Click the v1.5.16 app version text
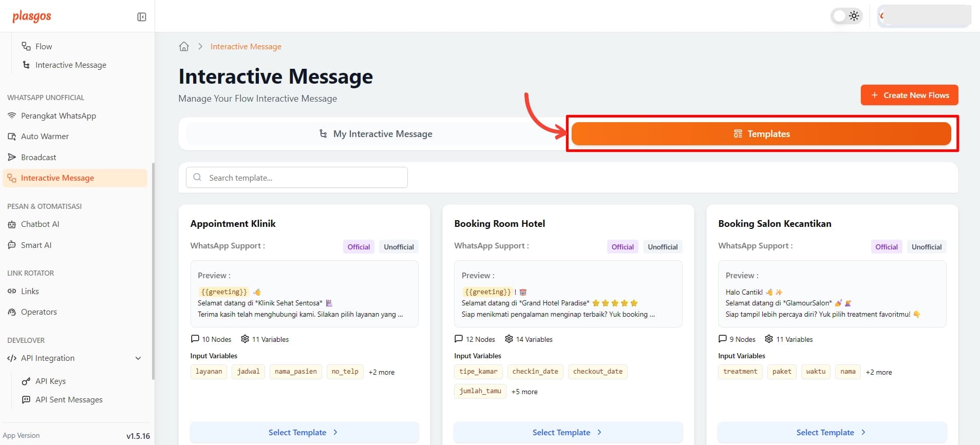This screenshot has height=445, width=980. [x=138, y=436]
